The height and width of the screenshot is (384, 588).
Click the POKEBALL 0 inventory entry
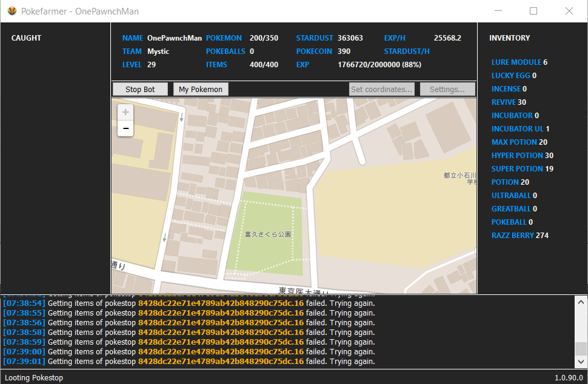[x=512, y=222]
